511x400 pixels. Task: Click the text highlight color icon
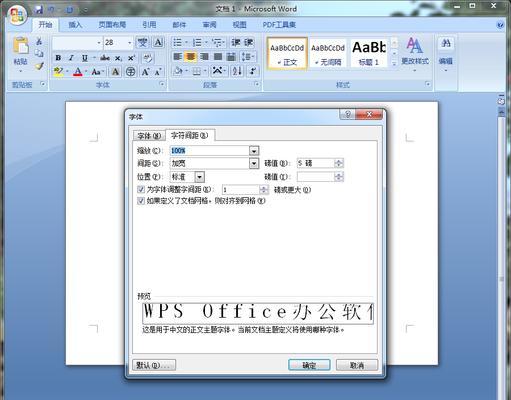tap(59, 71)
